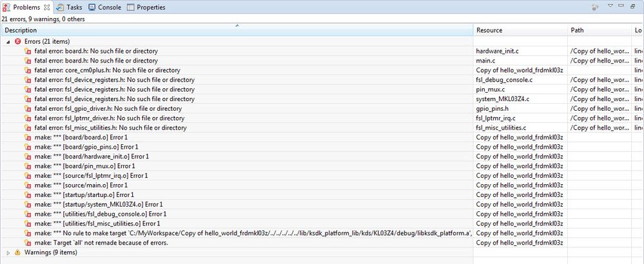This screenshot has width=644, height=264.
Task: Click the Console tab icon
Action: [x=92, y=7]
